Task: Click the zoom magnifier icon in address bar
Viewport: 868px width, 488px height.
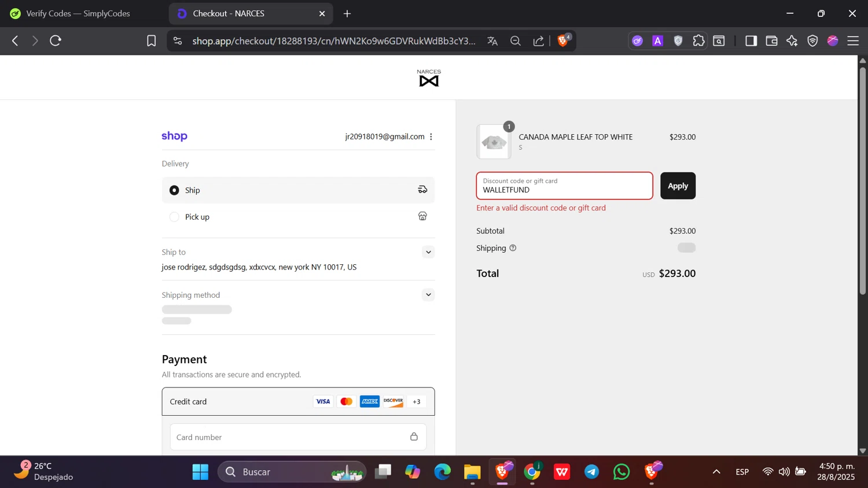Action: [516, 41]
